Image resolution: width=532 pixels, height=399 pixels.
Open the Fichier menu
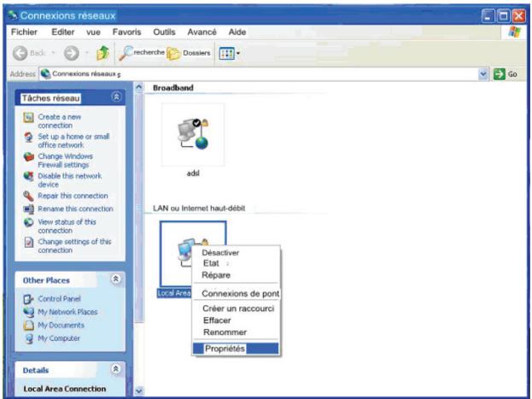click(24, 32)
